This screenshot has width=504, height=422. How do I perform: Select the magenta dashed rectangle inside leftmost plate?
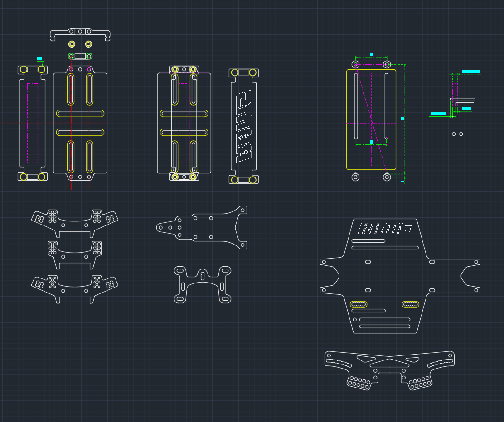coord(33,123)
